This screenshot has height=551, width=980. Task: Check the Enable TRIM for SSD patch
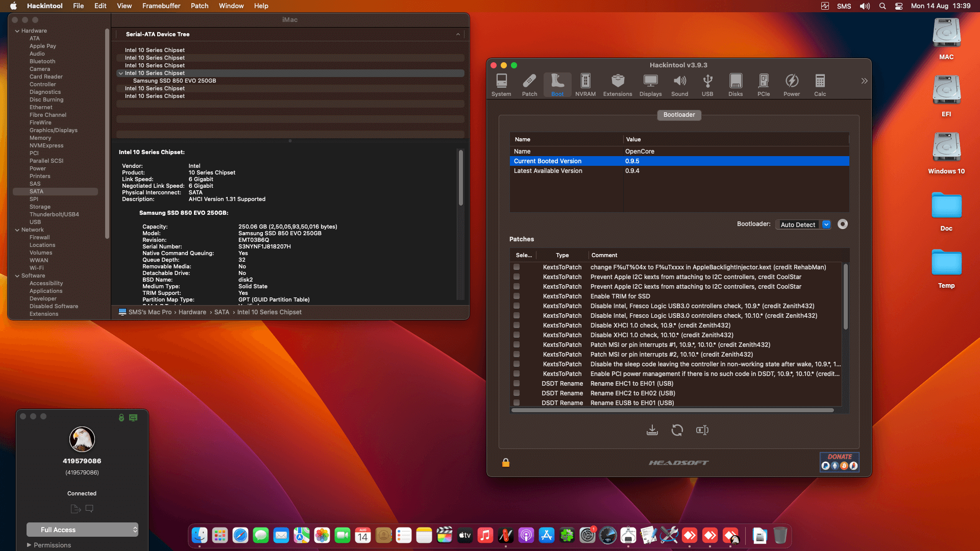517,296
